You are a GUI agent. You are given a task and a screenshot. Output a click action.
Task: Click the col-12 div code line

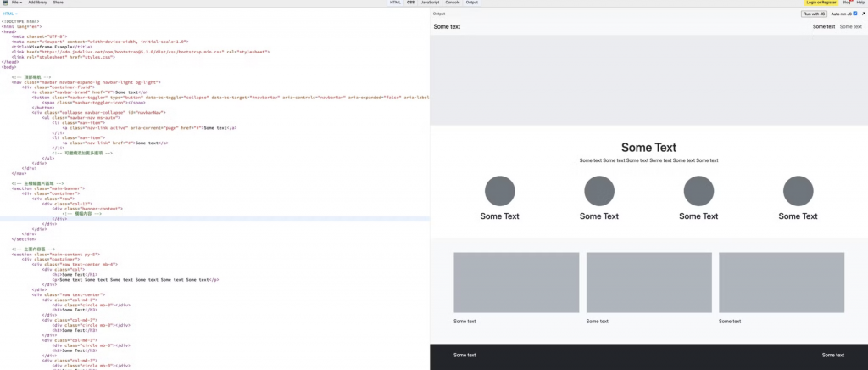tap(66, 204)
